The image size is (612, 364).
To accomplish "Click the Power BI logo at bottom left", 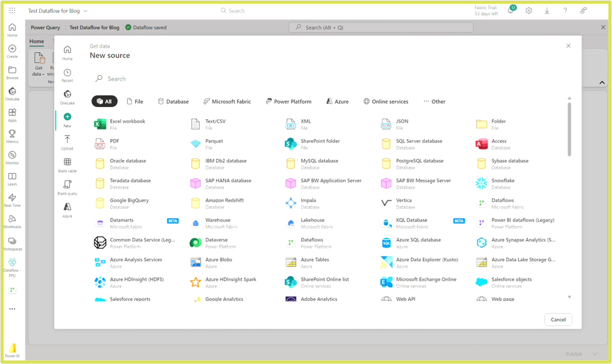I will (12, 350).
